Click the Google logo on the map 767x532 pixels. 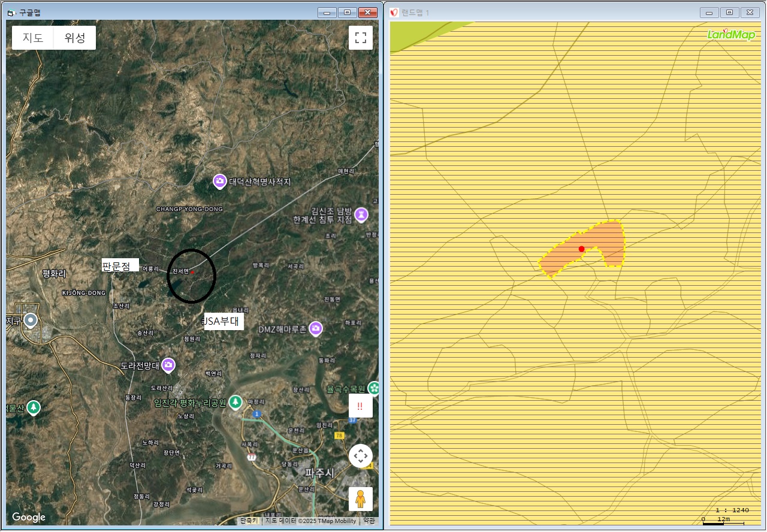29,518
